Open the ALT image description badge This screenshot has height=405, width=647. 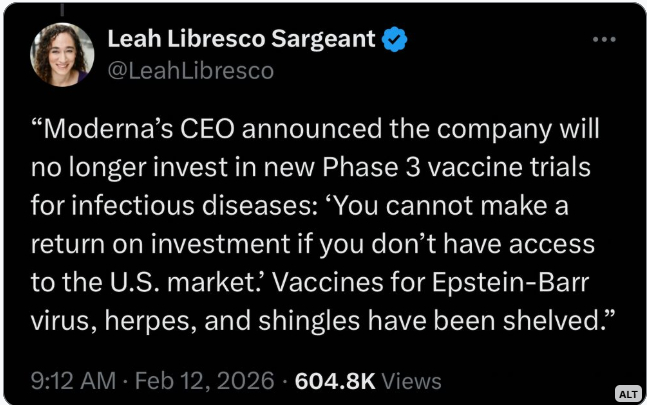coord(627,394)
